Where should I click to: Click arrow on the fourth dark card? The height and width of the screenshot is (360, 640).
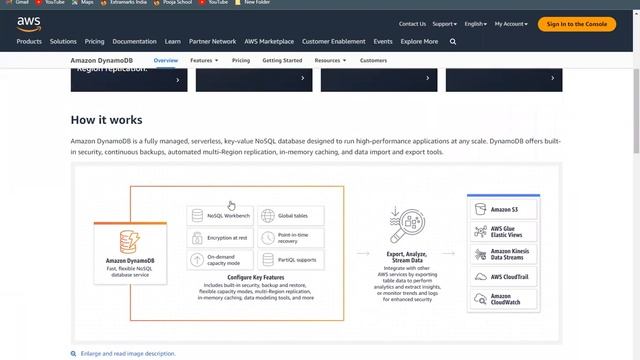(x=552, y=78)
